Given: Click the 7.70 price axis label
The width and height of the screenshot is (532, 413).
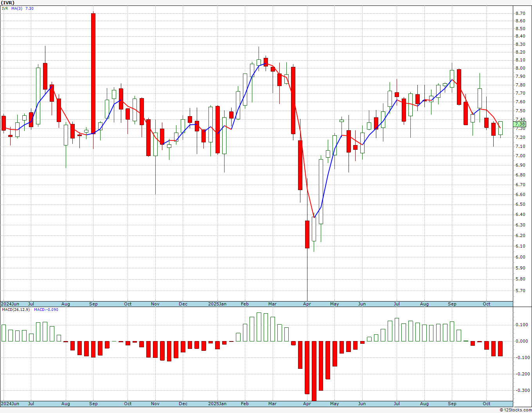Looking at the screenshot, I should [520, 93].
